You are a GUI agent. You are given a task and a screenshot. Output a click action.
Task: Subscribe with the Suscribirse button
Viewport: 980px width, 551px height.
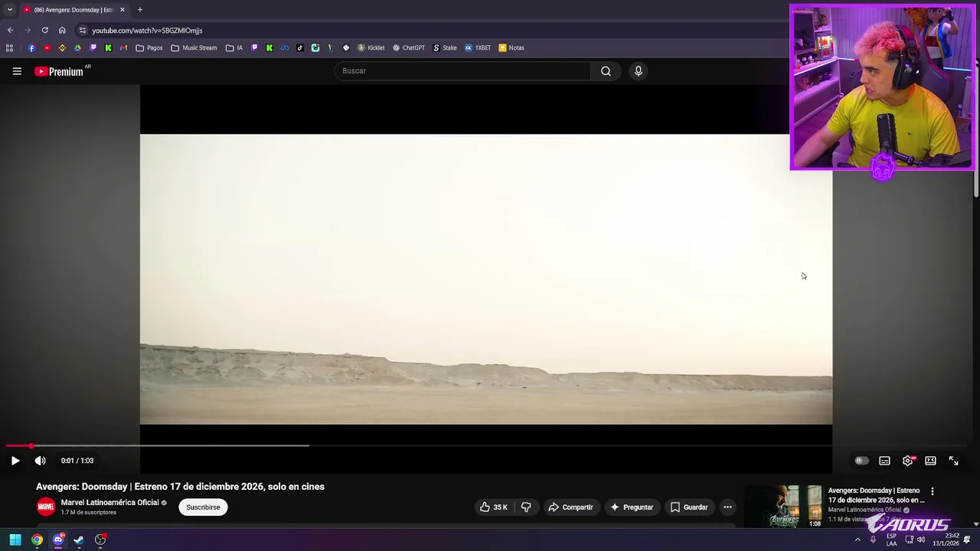pyautogui.click(x=203, y=507)
